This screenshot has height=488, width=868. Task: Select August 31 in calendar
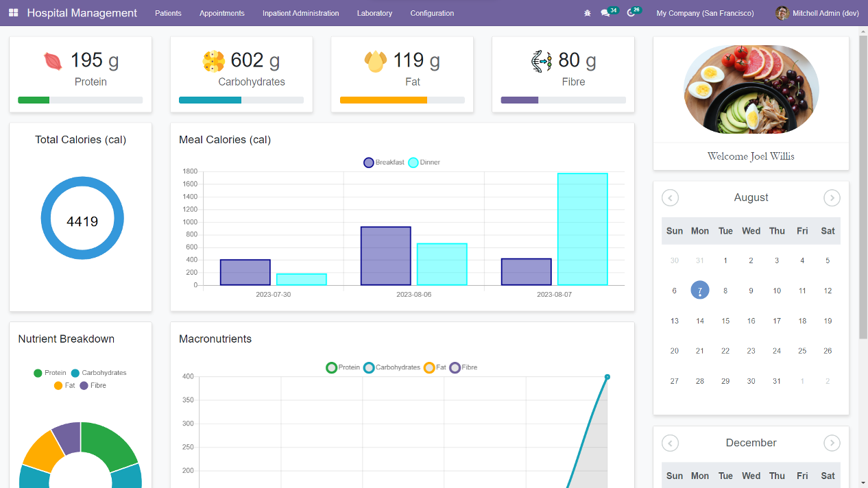pyautogui.click(x=777, y=381)
